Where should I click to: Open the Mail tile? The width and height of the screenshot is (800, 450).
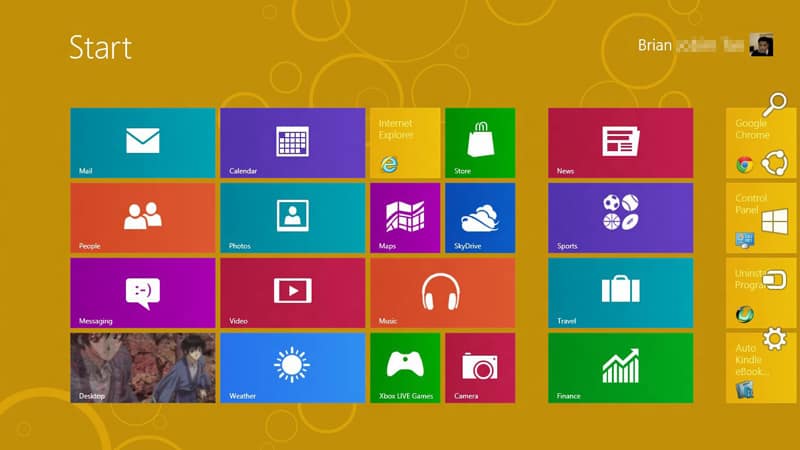(142, 143)
